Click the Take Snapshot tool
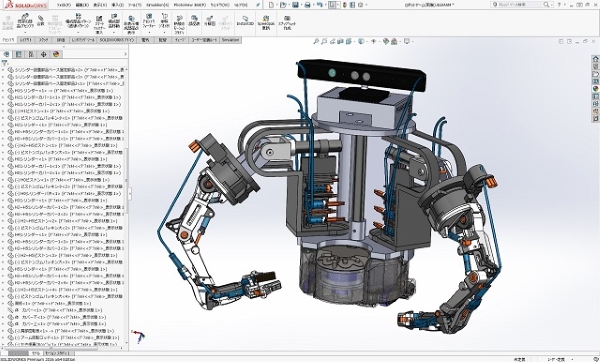The image size is (600, 362). 287,22
